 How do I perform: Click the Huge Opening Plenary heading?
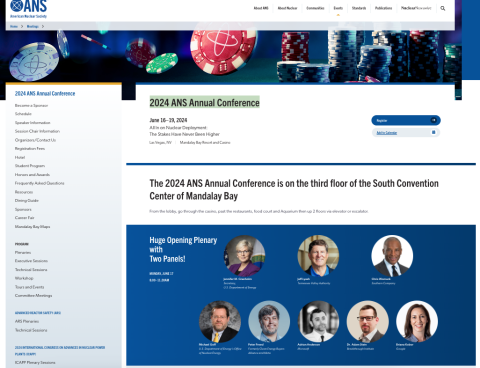tap(183, 249)
